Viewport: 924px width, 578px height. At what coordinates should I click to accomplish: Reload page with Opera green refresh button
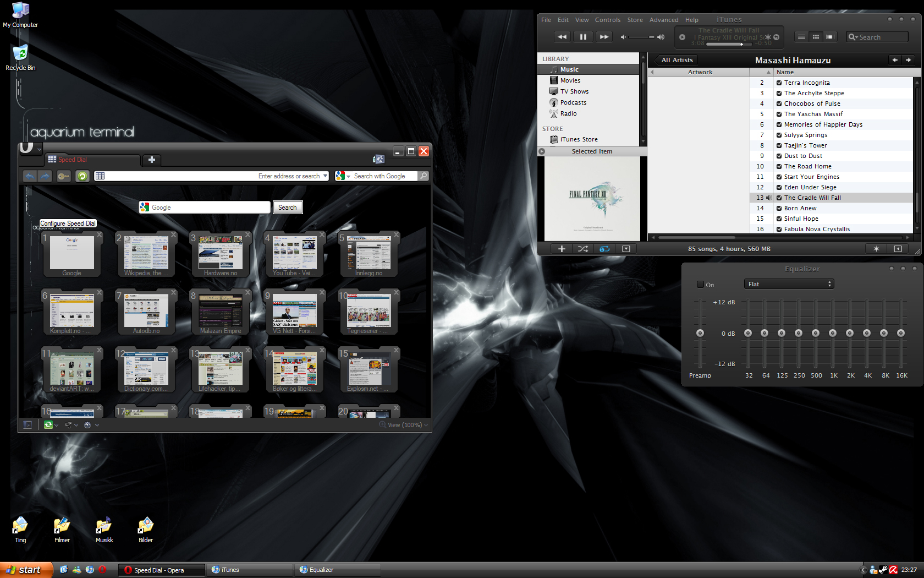pos(82,176)
